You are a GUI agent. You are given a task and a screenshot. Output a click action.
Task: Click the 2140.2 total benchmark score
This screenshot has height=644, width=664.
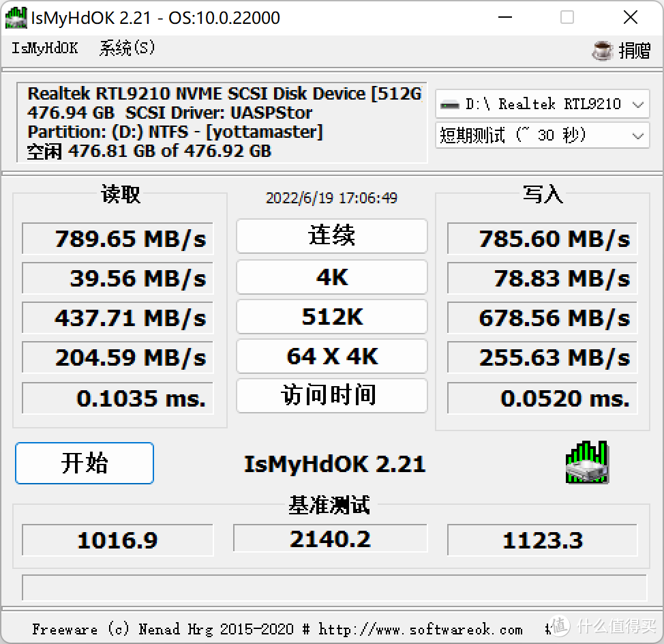(x=331, y=538)
